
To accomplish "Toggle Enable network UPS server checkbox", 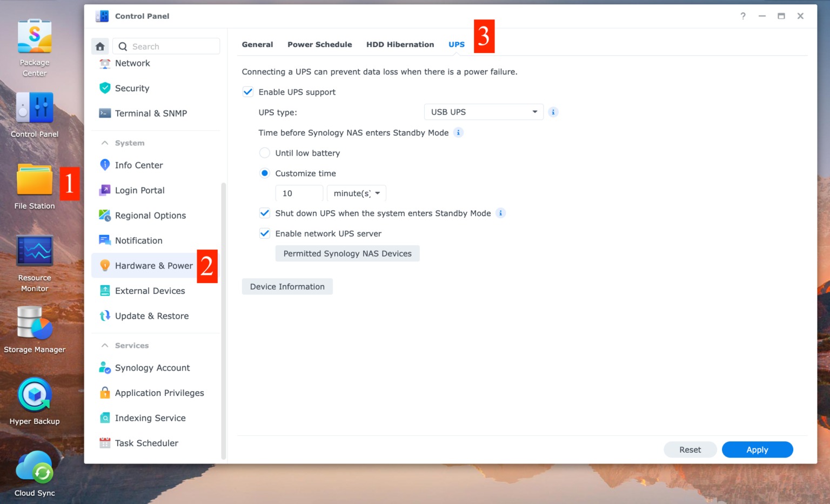I will coord(265,233).
